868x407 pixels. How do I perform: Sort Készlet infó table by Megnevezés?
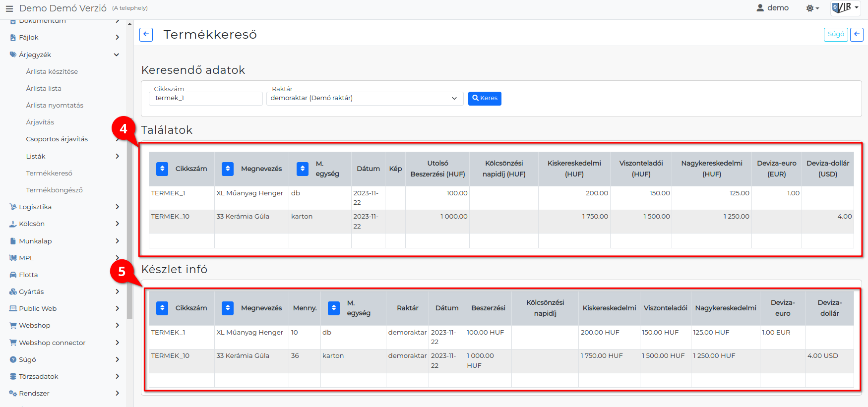(x=228, y=308)
